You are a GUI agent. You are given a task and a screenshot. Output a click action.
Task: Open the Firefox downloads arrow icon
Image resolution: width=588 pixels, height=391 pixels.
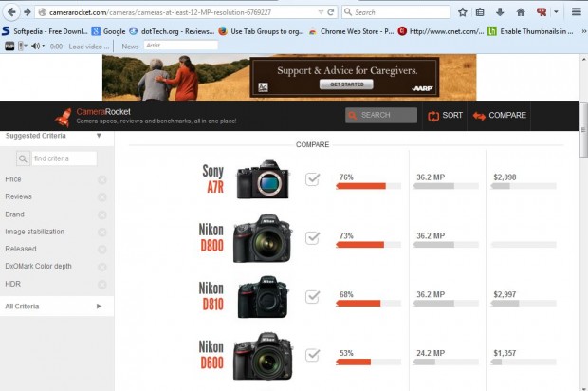(x=501, y=12)
